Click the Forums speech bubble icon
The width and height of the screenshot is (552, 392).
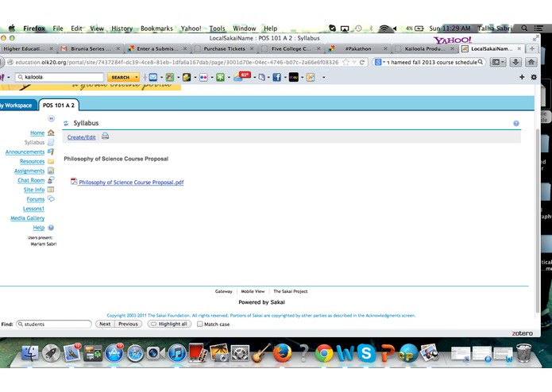[51, 199]
